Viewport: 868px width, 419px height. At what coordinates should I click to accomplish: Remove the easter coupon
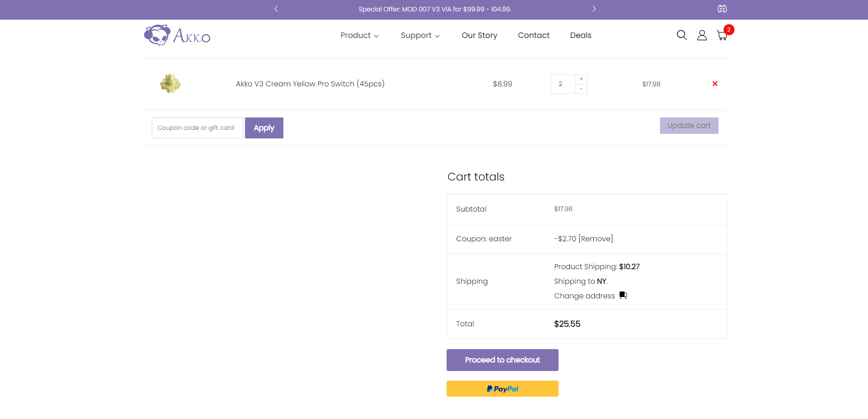click(596, 239)
